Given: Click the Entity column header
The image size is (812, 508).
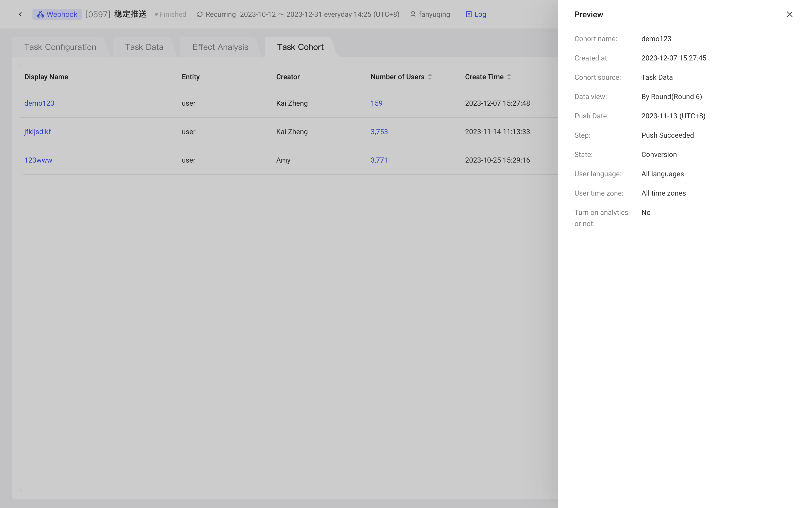Looking at the screenshot, I should click(191, 77).
